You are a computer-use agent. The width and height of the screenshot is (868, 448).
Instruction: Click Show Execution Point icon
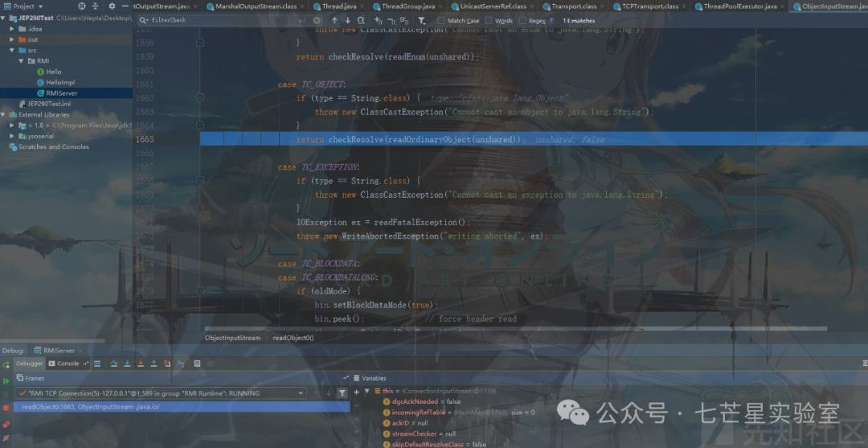[97, 364]
